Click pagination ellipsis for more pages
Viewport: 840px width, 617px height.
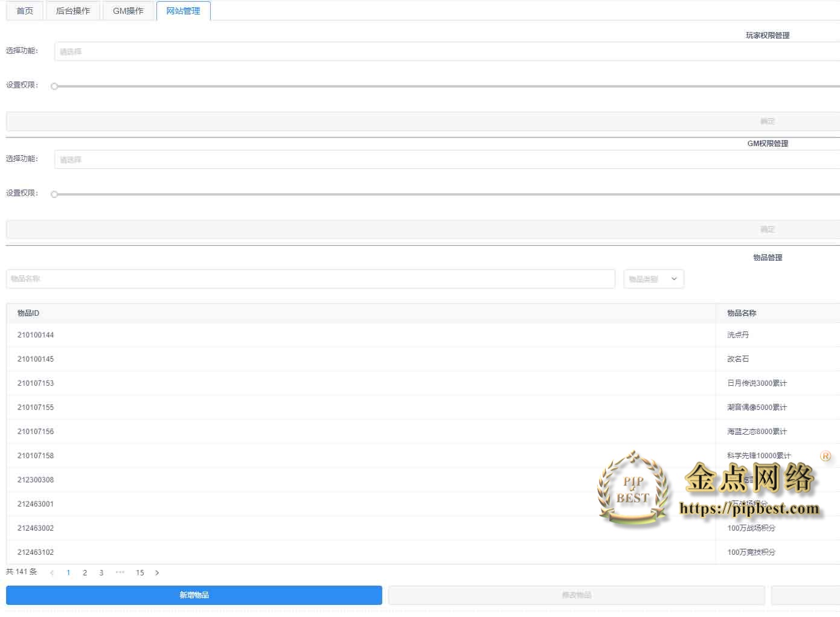(120, 572)
